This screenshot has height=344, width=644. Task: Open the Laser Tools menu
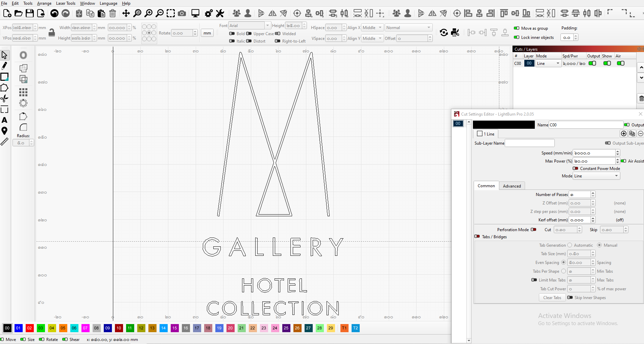pyautogui.click(x=66, y=3)
